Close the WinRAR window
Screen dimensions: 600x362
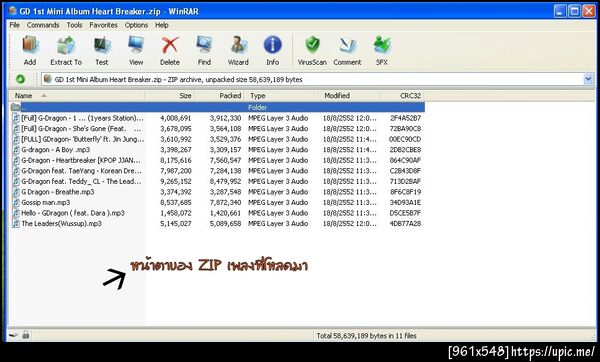coord(589,11)
